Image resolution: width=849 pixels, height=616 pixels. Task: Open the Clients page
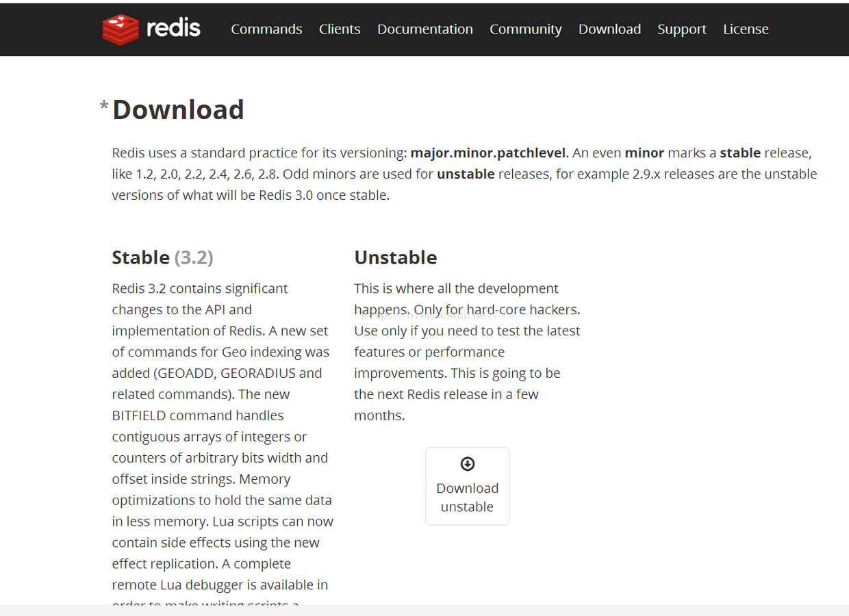[340, 29]
